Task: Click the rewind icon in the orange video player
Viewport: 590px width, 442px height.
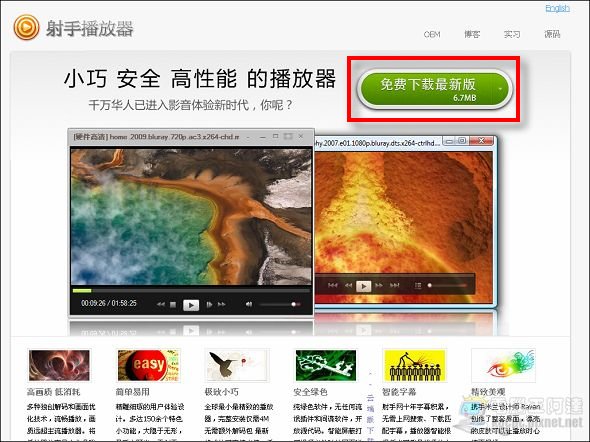Action: coord(348,286)
